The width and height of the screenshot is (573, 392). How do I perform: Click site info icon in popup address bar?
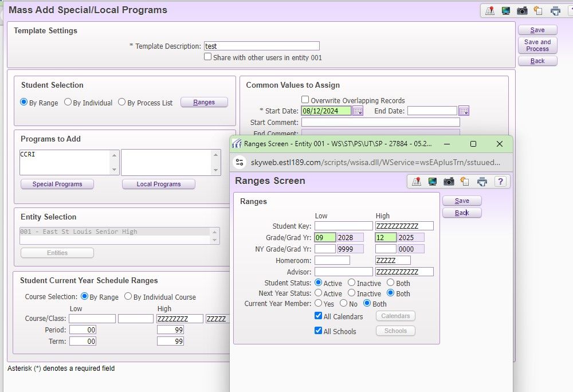[x=241, y=163]
